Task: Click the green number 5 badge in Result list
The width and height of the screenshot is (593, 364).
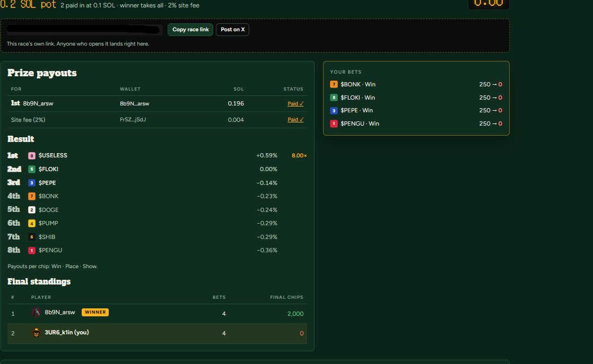Action: pos(32,169)
